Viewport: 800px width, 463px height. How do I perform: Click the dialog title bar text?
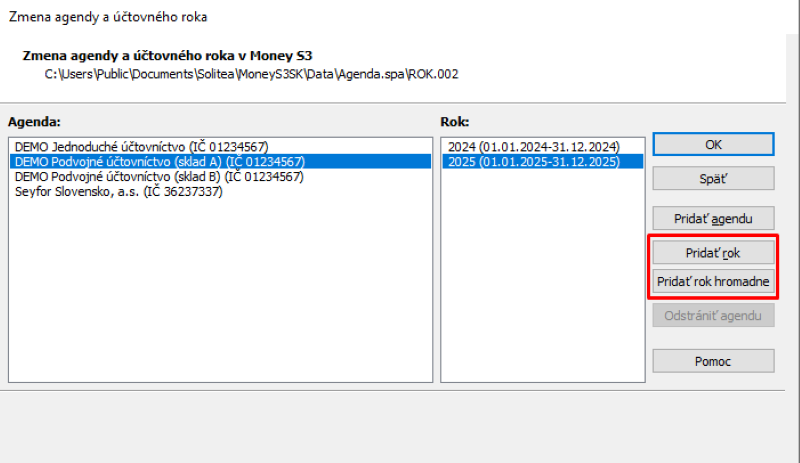click(x=108, y=17)
